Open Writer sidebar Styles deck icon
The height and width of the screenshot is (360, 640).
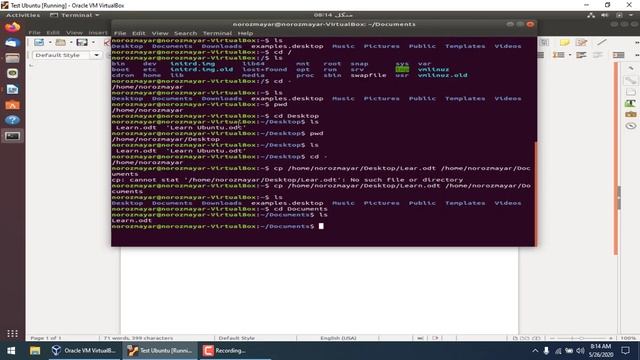tap(631, 103)
